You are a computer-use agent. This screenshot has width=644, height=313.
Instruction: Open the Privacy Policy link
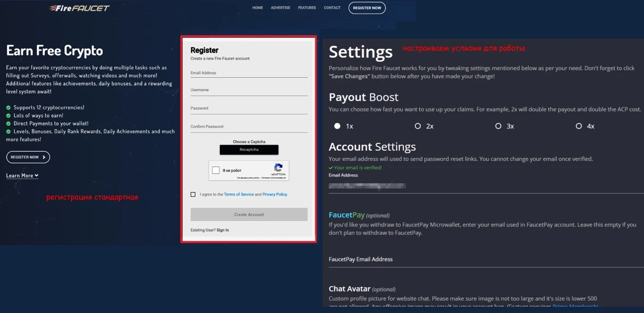pos(275,195)
